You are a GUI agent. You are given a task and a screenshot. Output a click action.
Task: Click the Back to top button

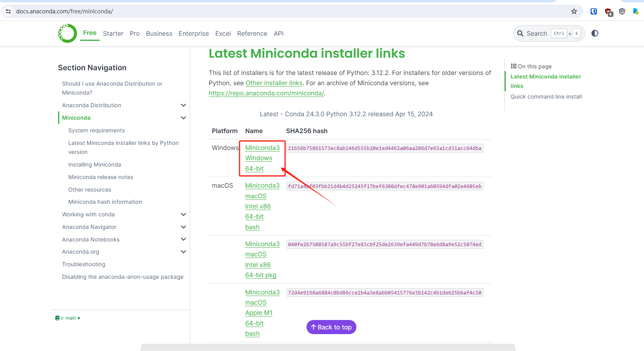click(331, 327)
